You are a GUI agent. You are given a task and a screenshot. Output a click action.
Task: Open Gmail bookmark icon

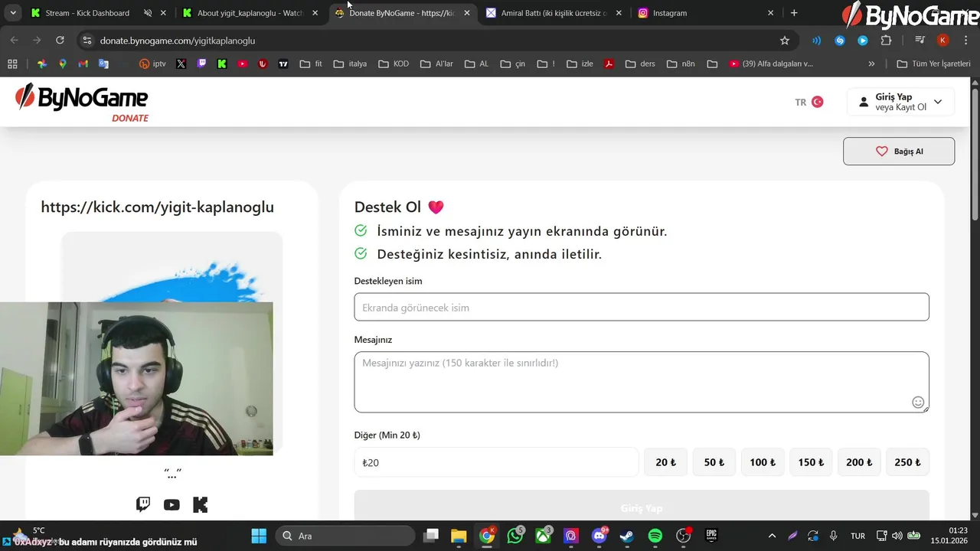tap(83, 64)
